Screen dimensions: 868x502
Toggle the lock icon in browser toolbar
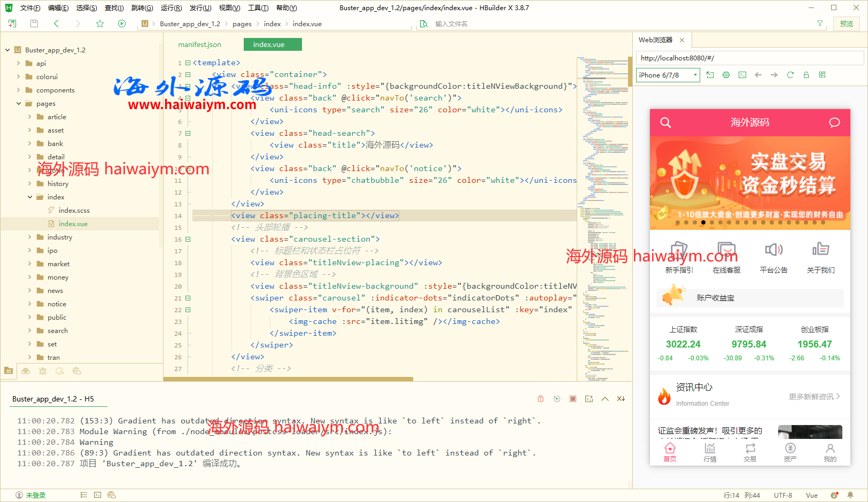(x=806, y=75)
